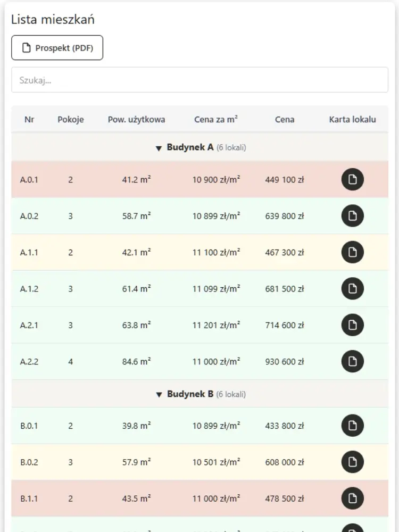Click price per meter 11 100 zł/m²
Screen dimensions: 399x532
(x=216, y=252)
